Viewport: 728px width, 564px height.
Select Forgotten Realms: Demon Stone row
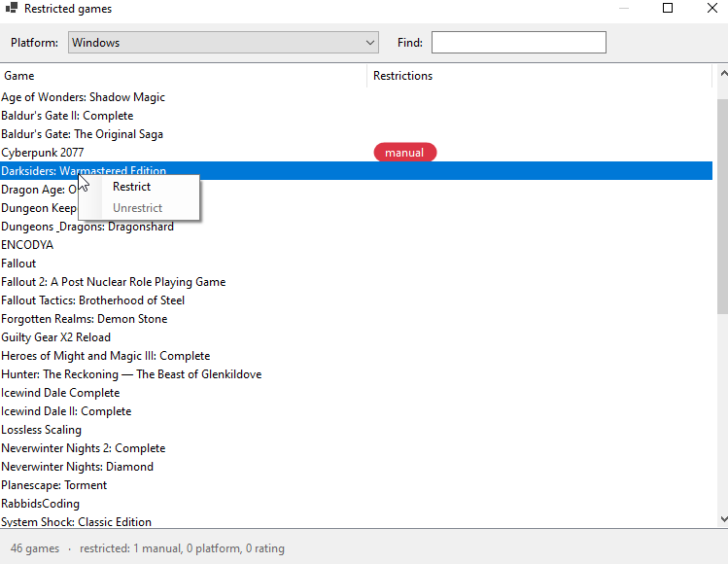pyautogui.click(x=356, y=319)
